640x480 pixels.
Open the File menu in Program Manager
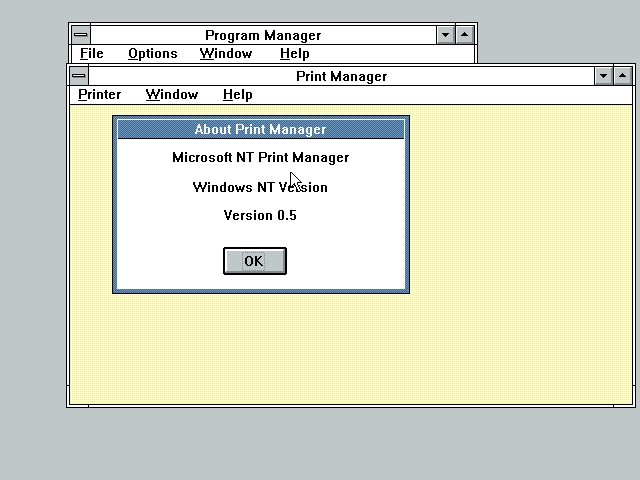click(91, 53)
